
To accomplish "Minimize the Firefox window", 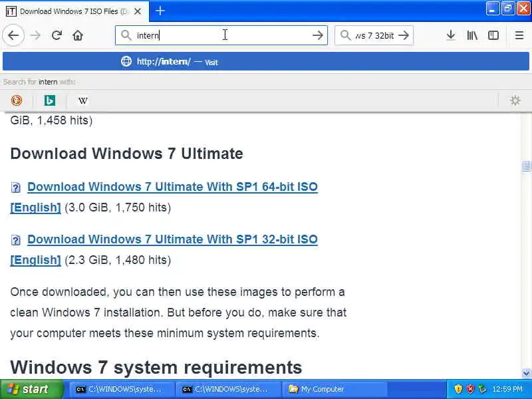I will click(x=492, y=9).
